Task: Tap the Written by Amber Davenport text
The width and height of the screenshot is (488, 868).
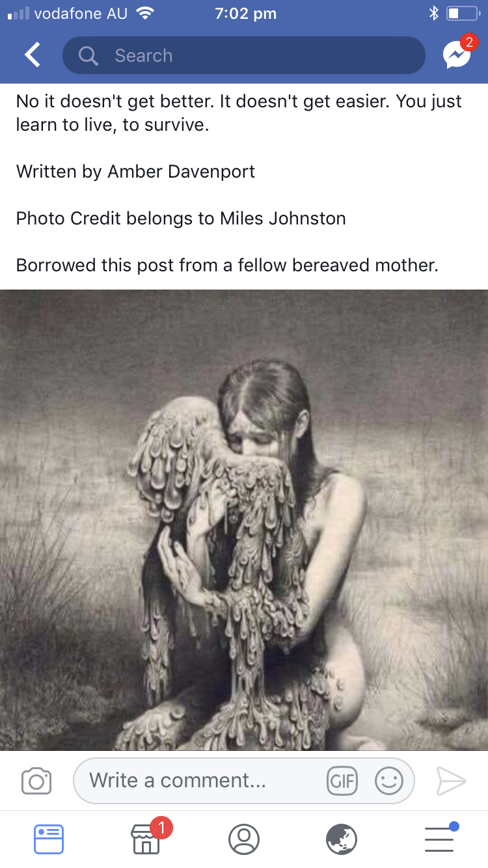Action: click(x=135, y=171)
